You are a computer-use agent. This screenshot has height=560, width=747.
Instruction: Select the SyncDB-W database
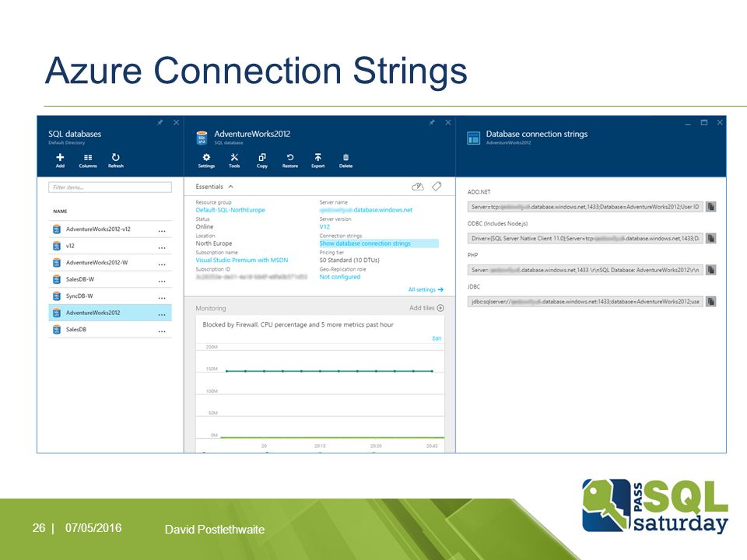click(110, 296)
